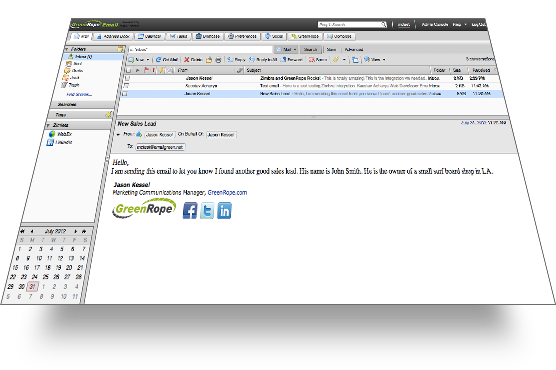Click the Log Out link
The width and height of the screenshot is (556, 370).
(x=478, y=24)
